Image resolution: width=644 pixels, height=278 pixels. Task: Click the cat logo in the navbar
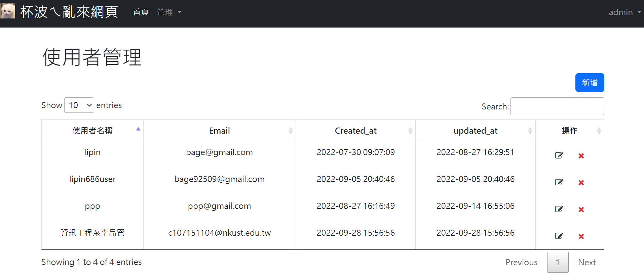[x=8, y=11]
